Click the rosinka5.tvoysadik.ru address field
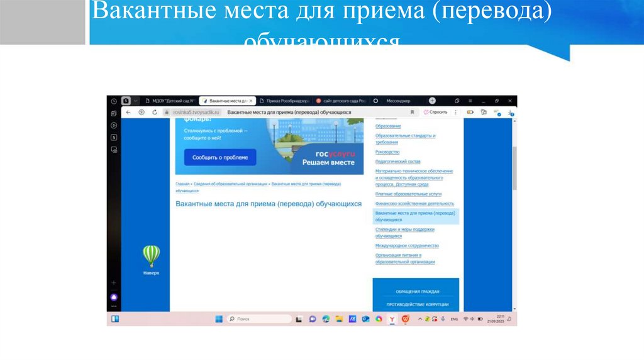Image resolution: width=644 pixels, height=361 pixels. coord(196,112)
